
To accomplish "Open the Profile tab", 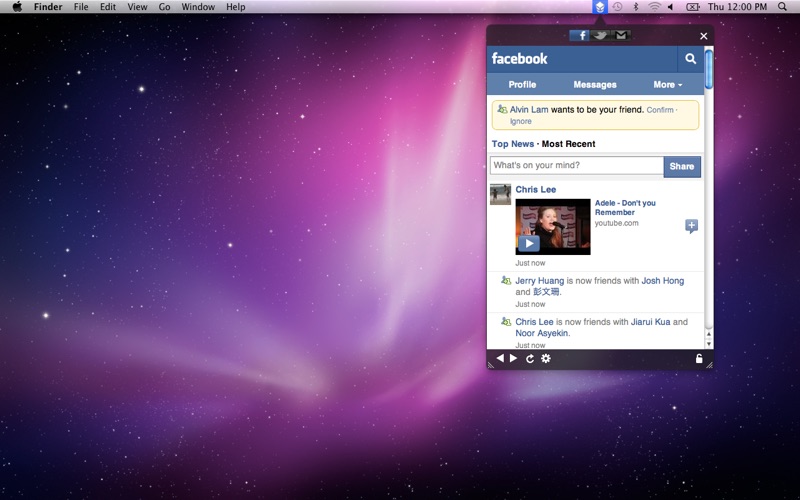I will [x=522, y=85].
